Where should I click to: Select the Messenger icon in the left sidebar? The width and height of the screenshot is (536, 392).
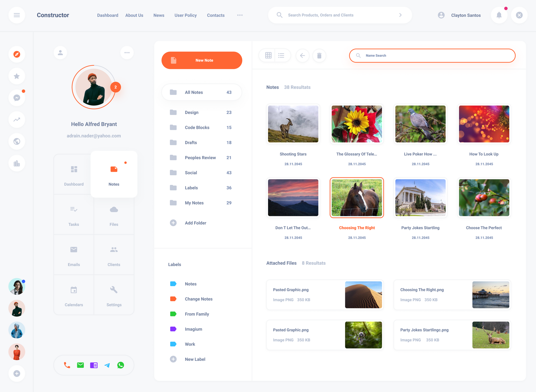(x=17, y=98)
